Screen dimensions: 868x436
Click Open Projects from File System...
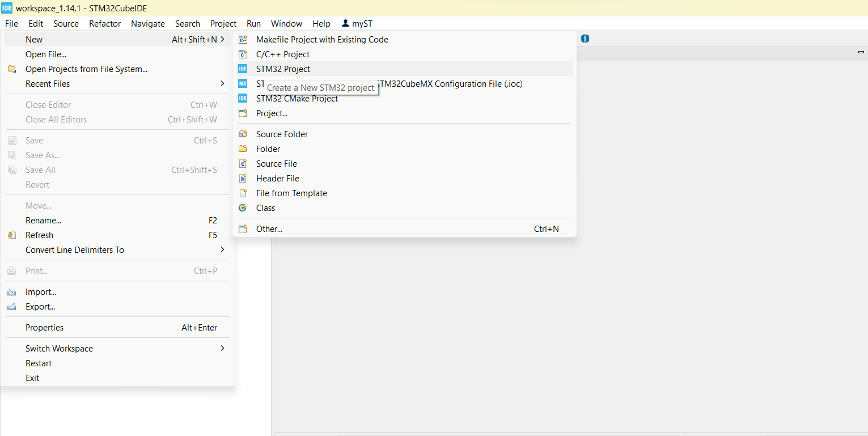117,69
